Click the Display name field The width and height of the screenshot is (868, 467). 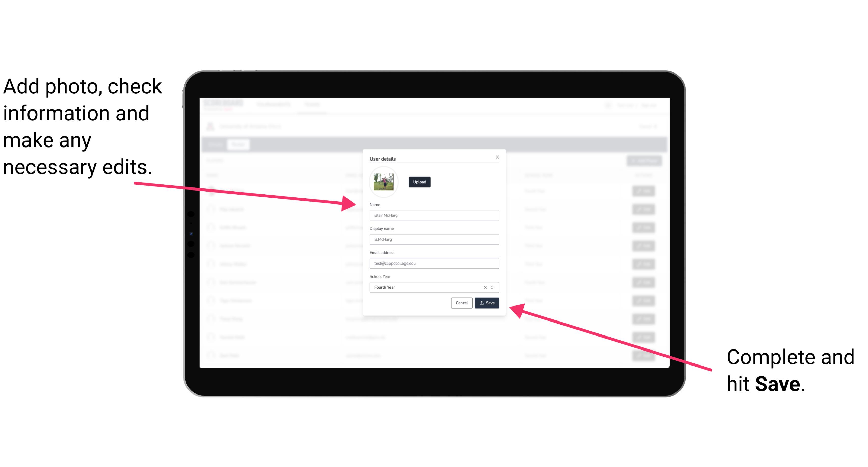tap(434, 239)
